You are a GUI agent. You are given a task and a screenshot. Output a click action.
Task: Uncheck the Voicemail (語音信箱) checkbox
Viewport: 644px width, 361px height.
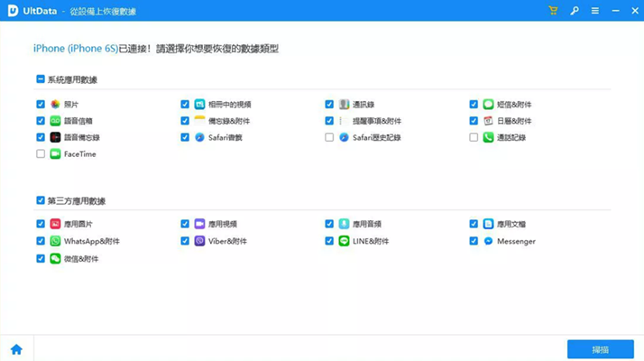pos(41,121)
